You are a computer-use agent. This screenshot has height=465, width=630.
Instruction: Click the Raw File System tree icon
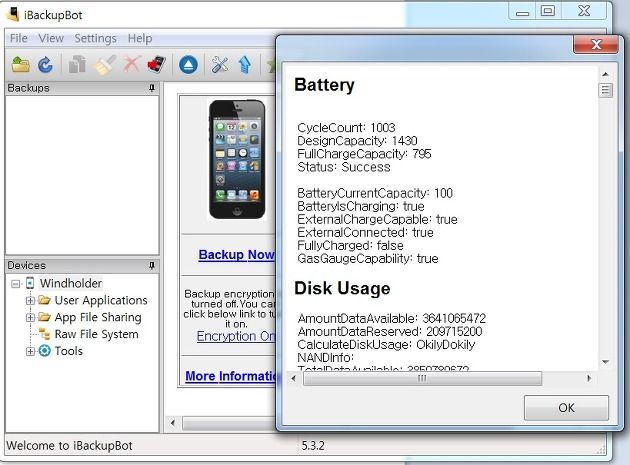44,334
